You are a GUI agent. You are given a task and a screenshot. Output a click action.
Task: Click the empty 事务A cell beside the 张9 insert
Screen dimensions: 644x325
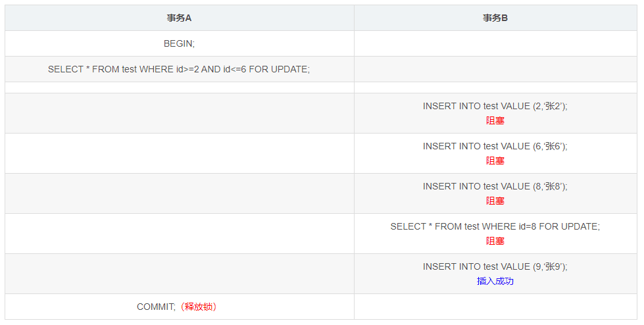[x=179, y=274]
